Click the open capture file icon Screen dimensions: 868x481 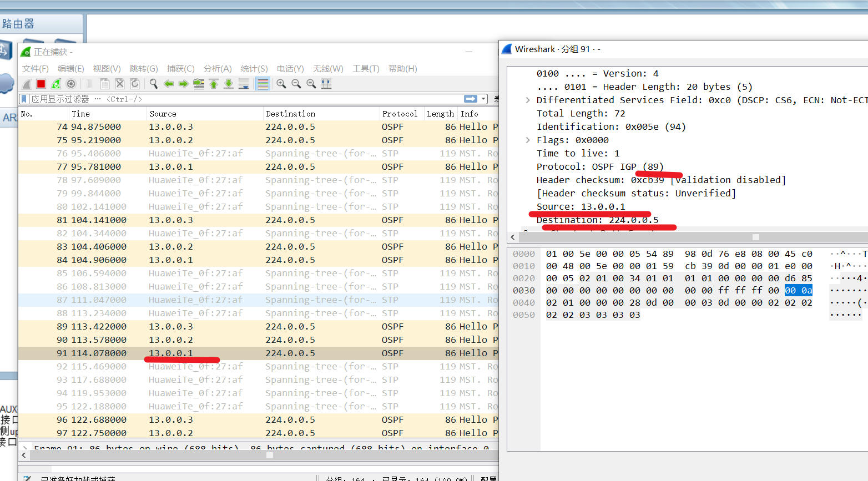(89, 84)
